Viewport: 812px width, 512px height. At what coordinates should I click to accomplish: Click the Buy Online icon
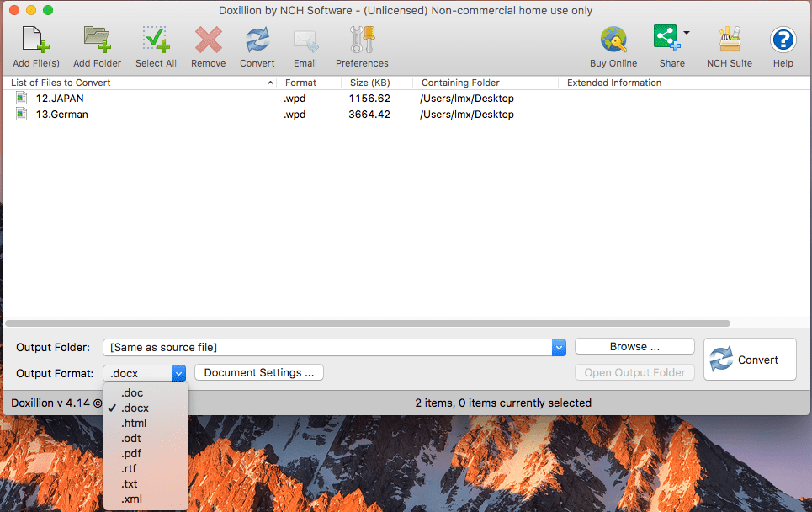613,40
